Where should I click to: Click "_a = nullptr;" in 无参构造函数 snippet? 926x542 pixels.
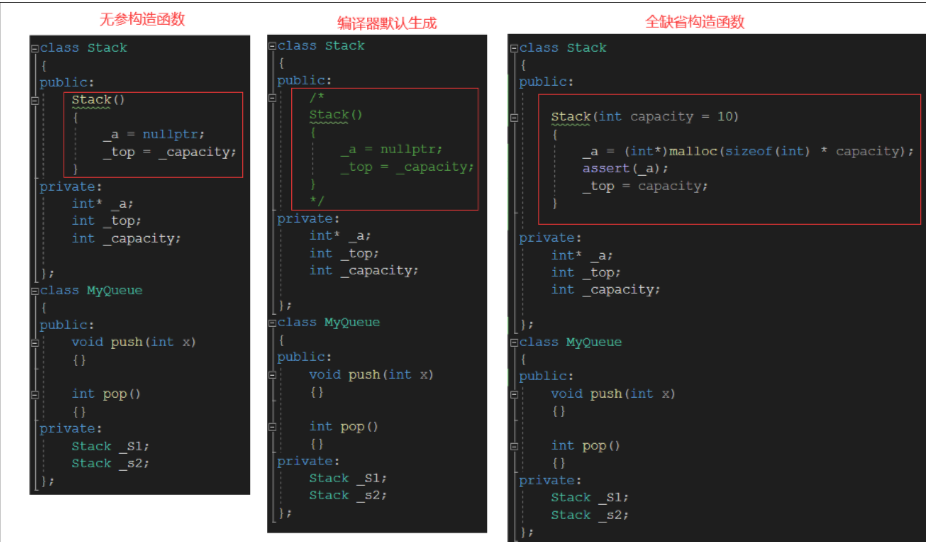pyautogui.click(x=154, y=135)
